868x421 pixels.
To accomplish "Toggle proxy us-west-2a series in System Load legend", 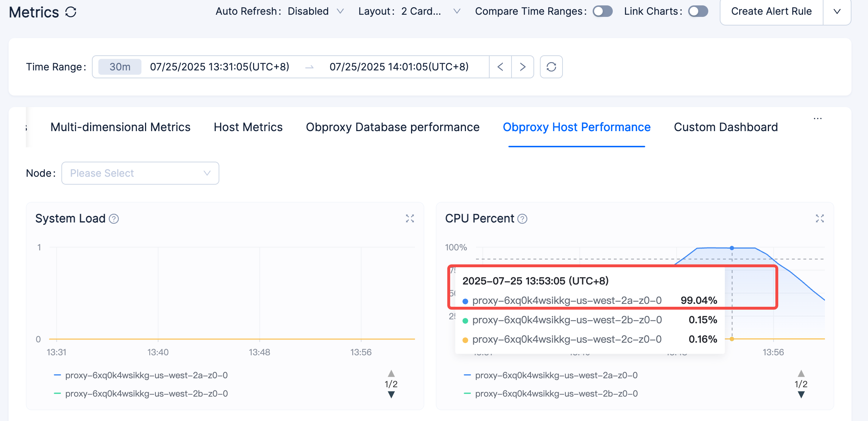I will point(141,375).
